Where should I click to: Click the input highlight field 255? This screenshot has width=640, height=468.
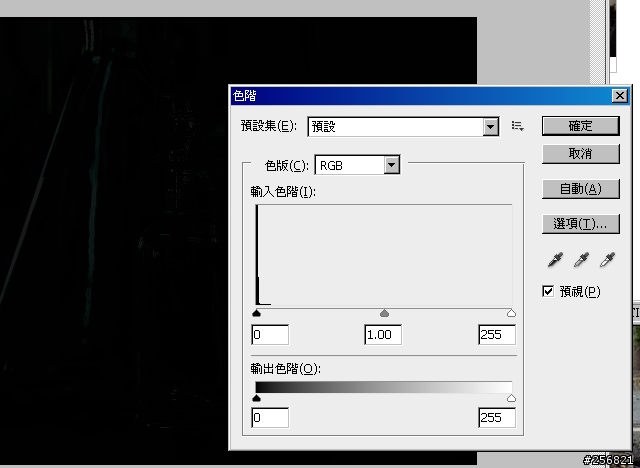(497, 335)
